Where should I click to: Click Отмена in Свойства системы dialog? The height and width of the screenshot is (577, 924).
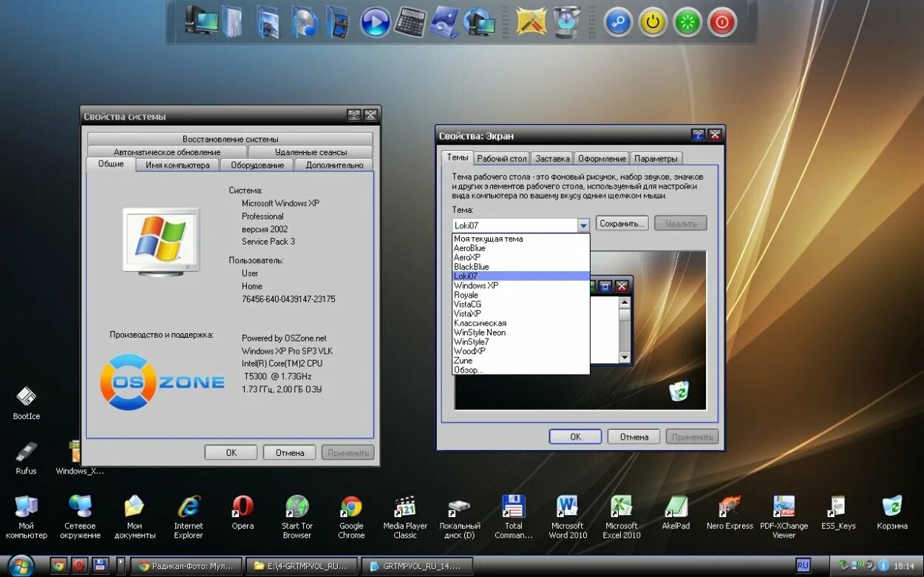(x=290, y=452)
